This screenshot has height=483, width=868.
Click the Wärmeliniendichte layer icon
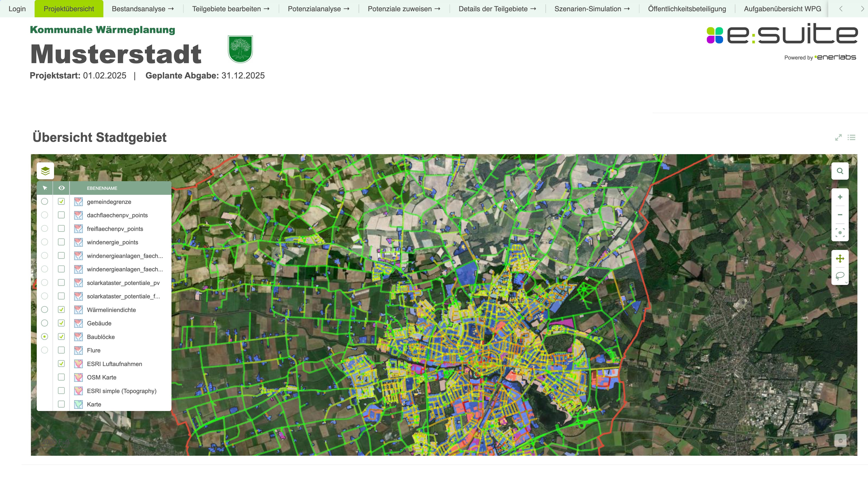tap(78, 310)
